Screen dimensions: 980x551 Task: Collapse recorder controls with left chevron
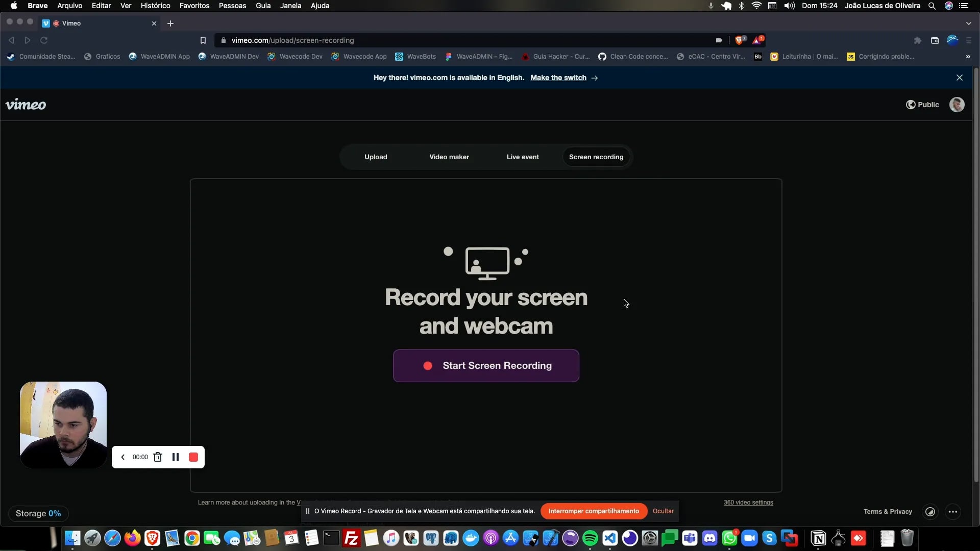(x=123, y=457)
